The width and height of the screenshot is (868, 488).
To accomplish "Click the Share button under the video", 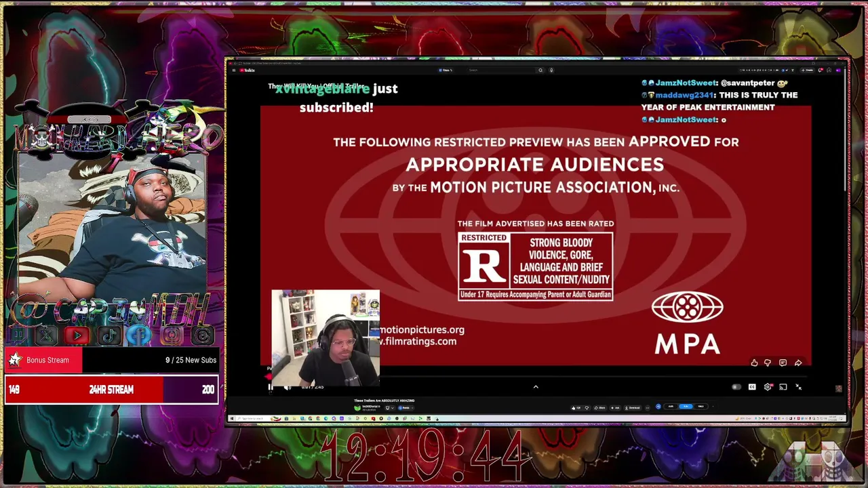I will point(600,407).
